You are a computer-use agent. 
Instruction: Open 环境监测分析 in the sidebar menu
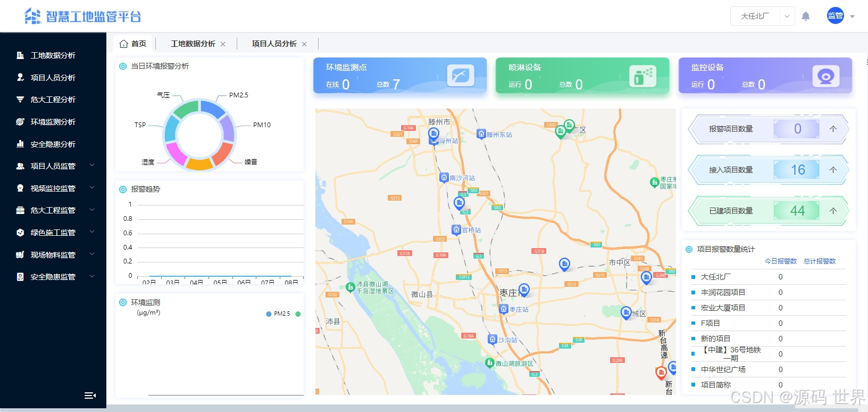click(53, 122)
